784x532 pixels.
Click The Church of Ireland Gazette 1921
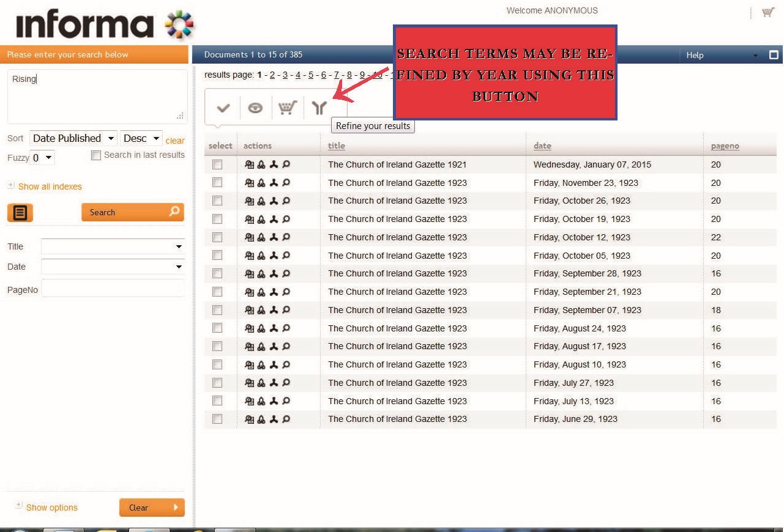[x=397, y=164]
